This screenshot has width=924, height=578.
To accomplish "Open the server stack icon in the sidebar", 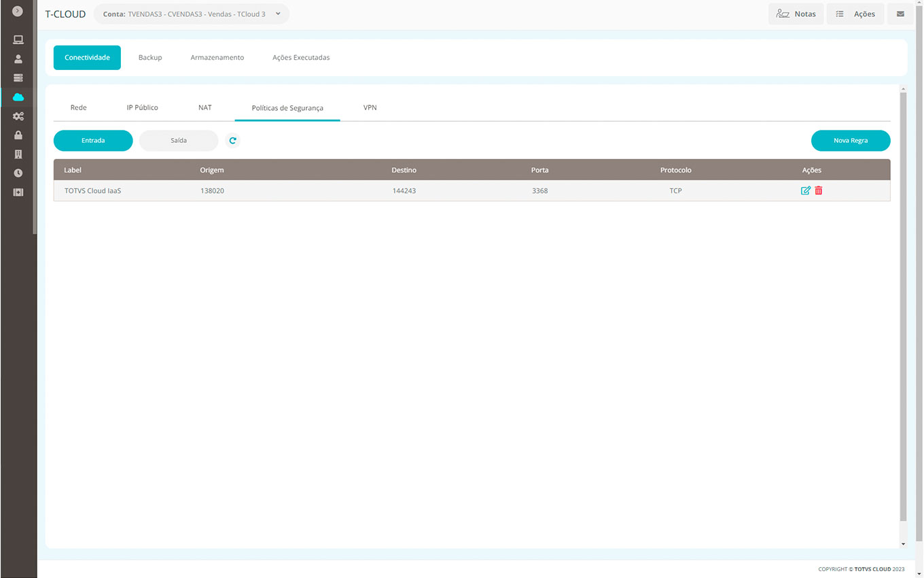I will [x=18, y=78].
